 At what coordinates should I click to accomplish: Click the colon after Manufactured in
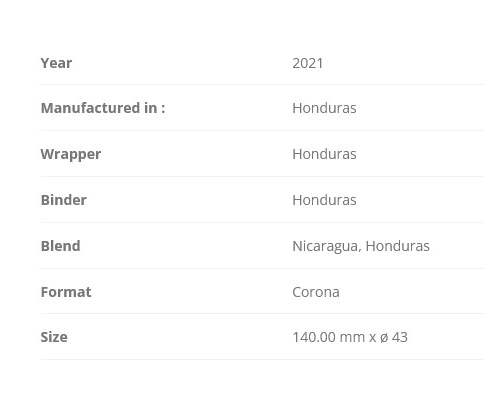[163, 109]
